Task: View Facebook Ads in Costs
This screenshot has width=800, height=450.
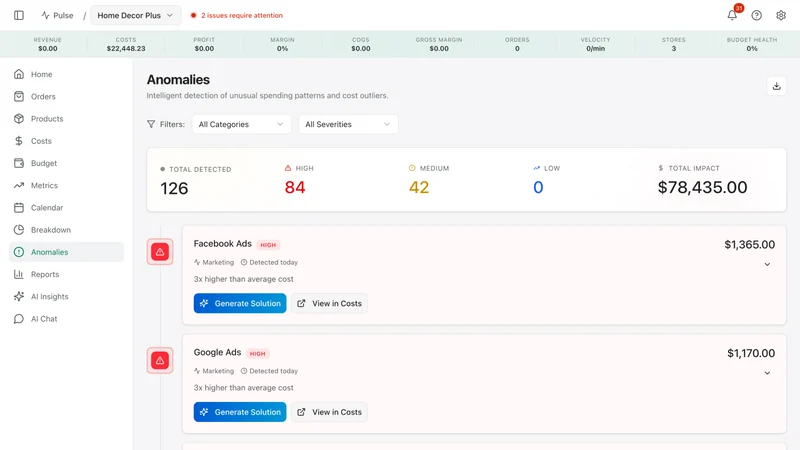Action: [x=329, y=303]
